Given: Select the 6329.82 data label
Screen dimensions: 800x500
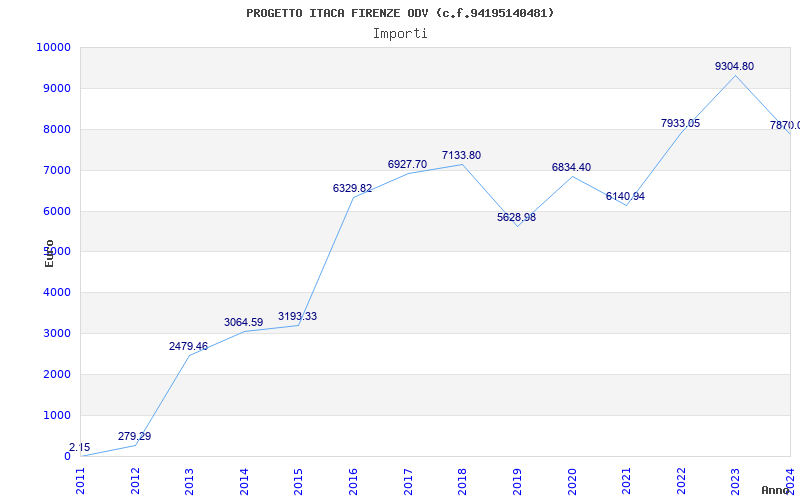Looking at the screenshot, I should [x=352, y=188].
